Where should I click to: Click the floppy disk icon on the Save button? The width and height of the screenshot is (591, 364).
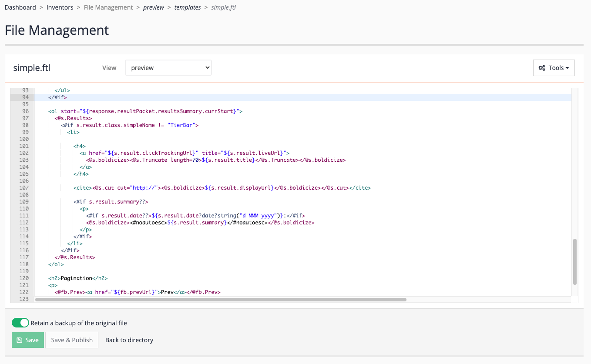click(x=19, y=340)
